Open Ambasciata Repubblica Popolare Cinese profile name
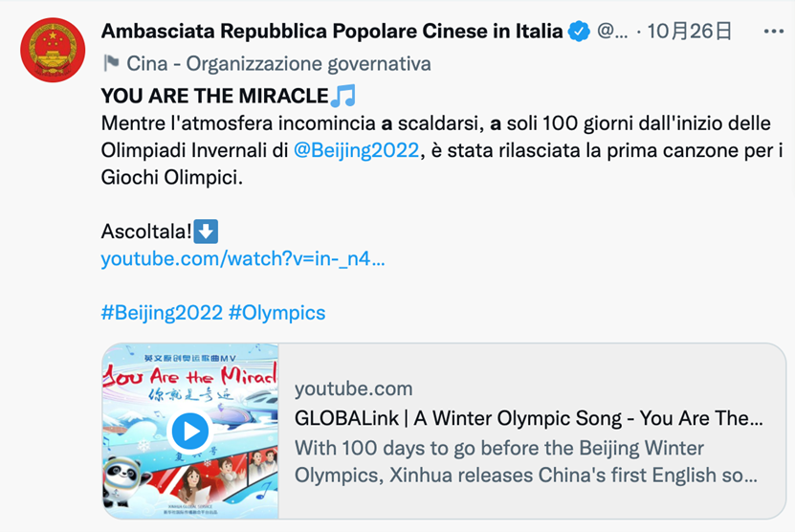The image size is (795, 532). coord(332,32)
